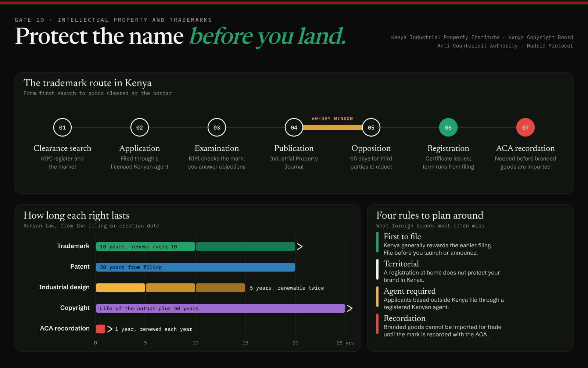Click 'The trademark route in Kenya' heading

(x=87, y=83)
